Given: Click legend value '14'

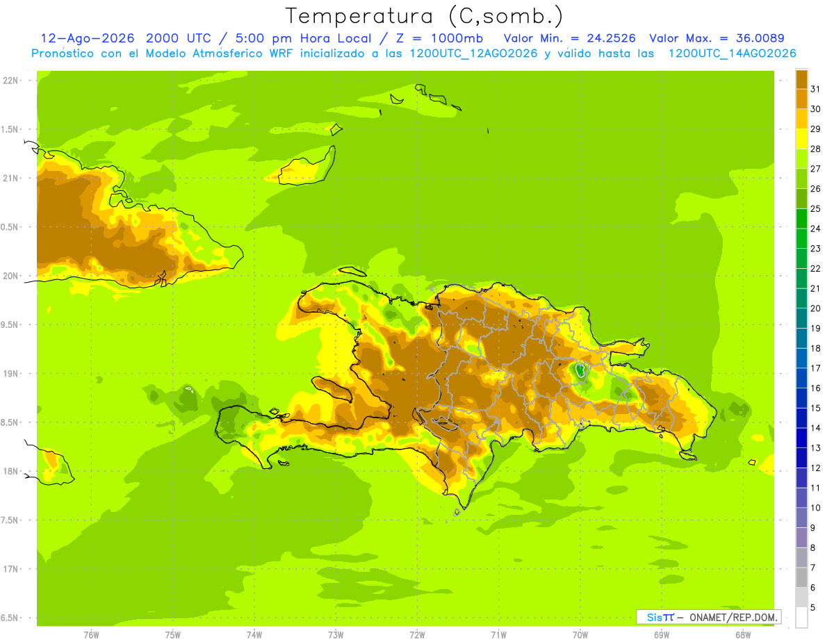Looking at the screenshot, I should [815, 428].
